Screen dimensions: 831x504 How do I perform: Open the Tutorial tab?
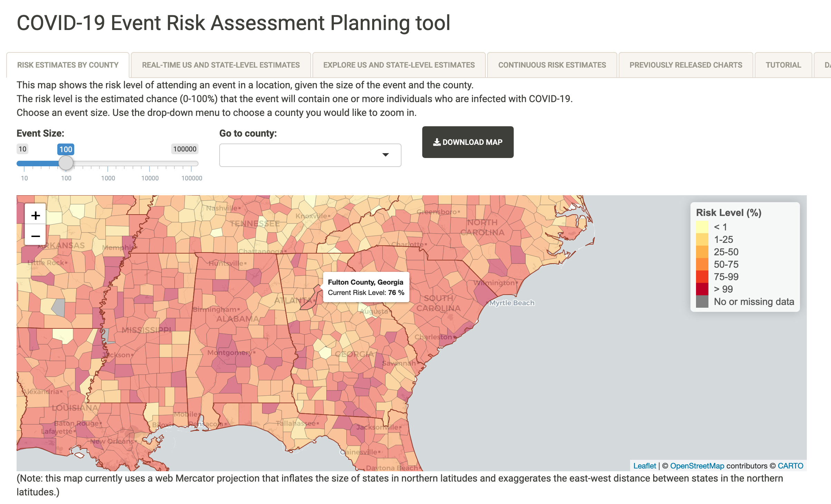783,65
